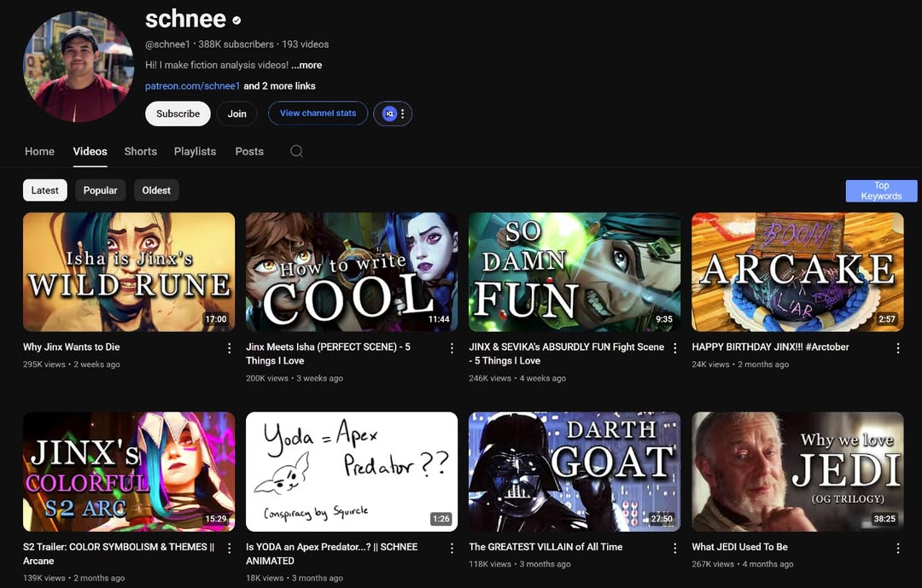Show the 'and 2 more links' list
Image resolution: width=922 pixels, height=588 pixels.
click(x=279, y=86)
